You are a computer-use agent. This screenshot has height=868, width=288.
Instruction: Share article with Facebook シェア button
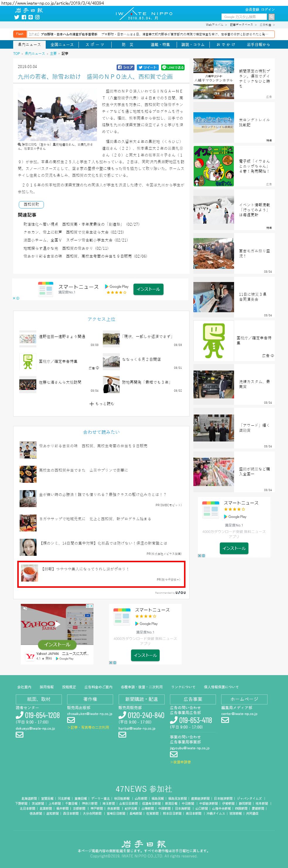[x=126, y=67]
